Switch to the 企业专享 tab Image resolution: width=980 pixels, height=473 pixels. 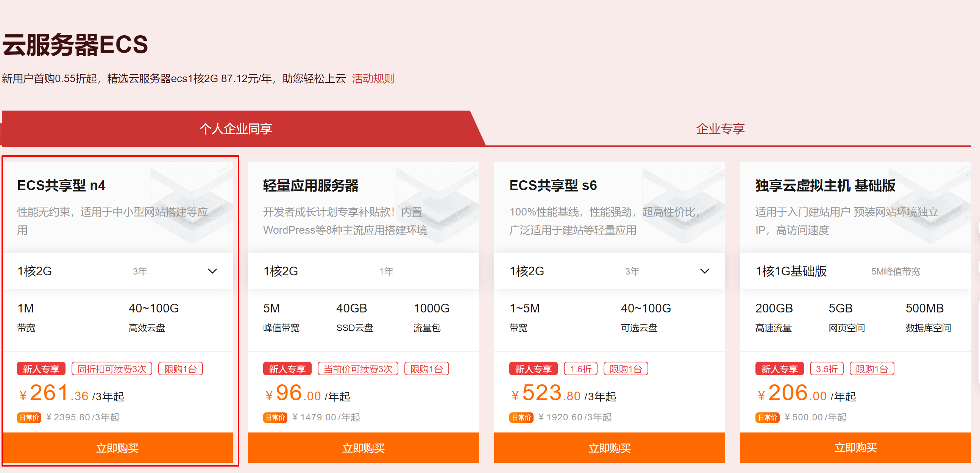[x=720, y=129]
